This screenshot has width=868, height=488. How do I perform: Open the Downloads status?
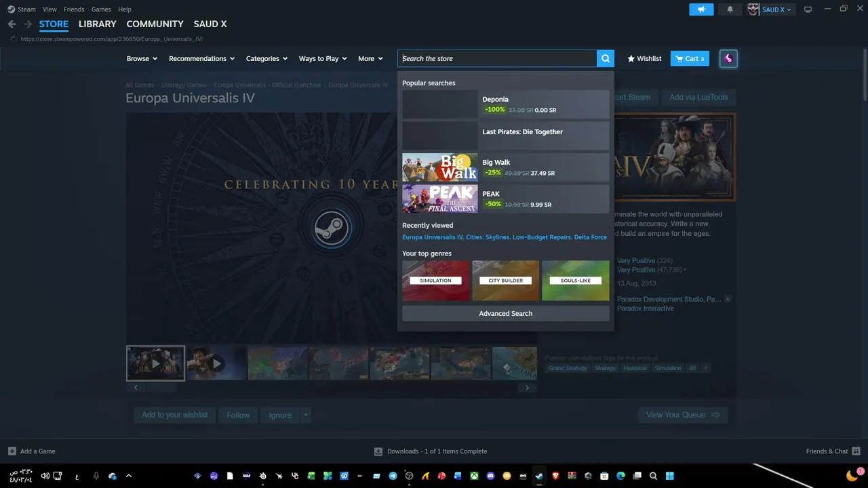pyautogui.click(x=431, y=451)
